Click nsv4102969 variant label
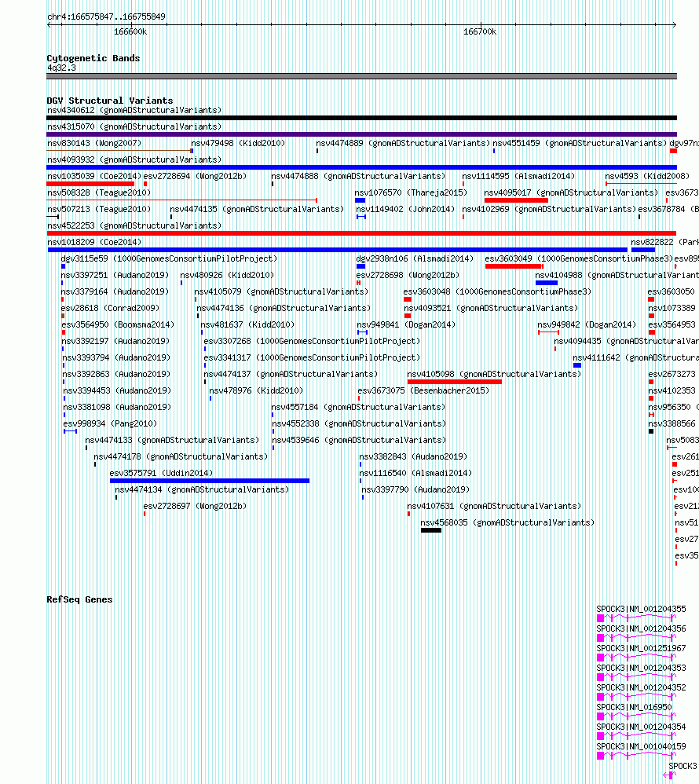The height and width of the screenshot is (784, 699). [549, 209]
